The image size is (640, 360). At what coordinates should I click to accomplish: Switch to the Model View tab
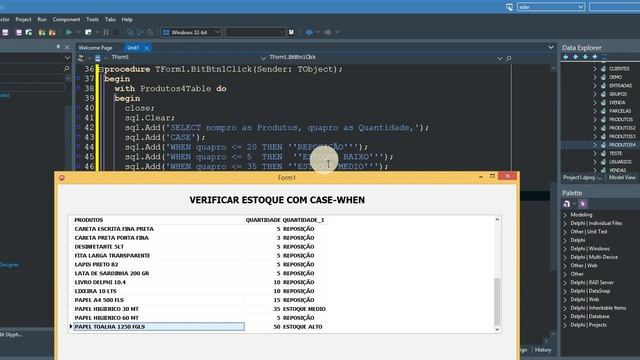click(622, 178)
